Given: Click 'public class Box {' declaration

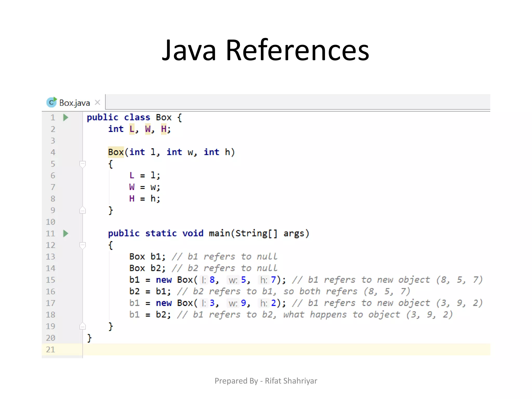Looking at the screenshot, I should 134,117.
